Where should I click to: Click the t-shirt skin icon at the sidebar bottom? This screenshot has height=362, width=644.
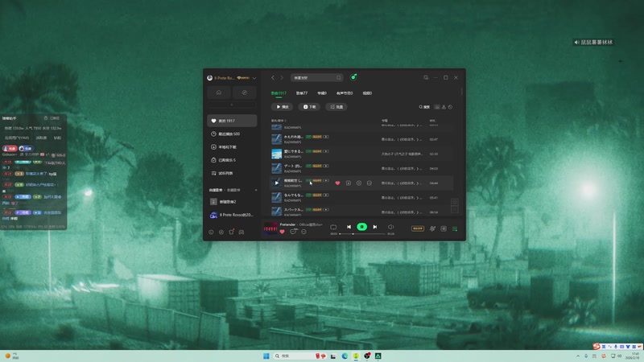coord(231,232)
